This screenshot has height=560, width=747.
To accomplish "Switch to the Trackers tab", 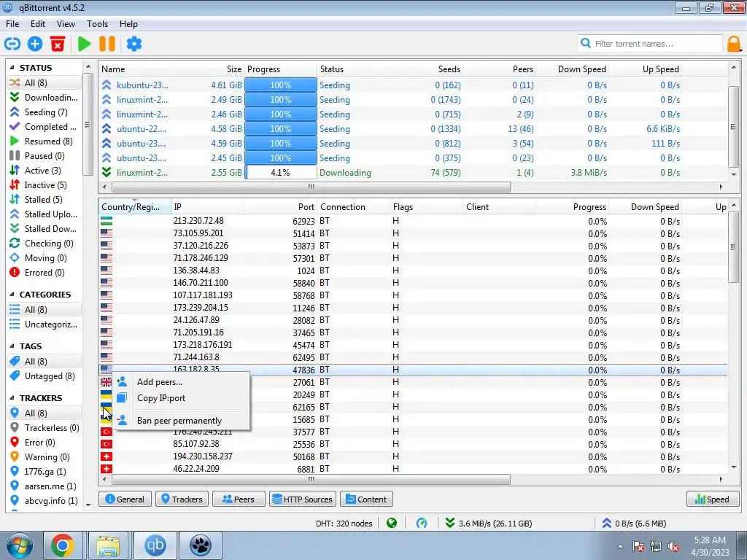I will click(182, 499).
